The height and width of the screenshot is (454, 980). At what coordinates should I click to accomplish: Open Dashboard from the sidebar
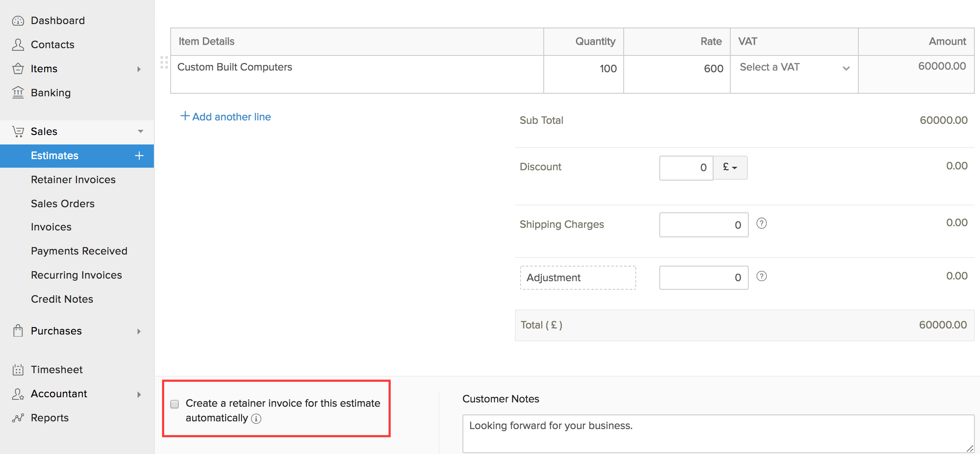[58, 21]
